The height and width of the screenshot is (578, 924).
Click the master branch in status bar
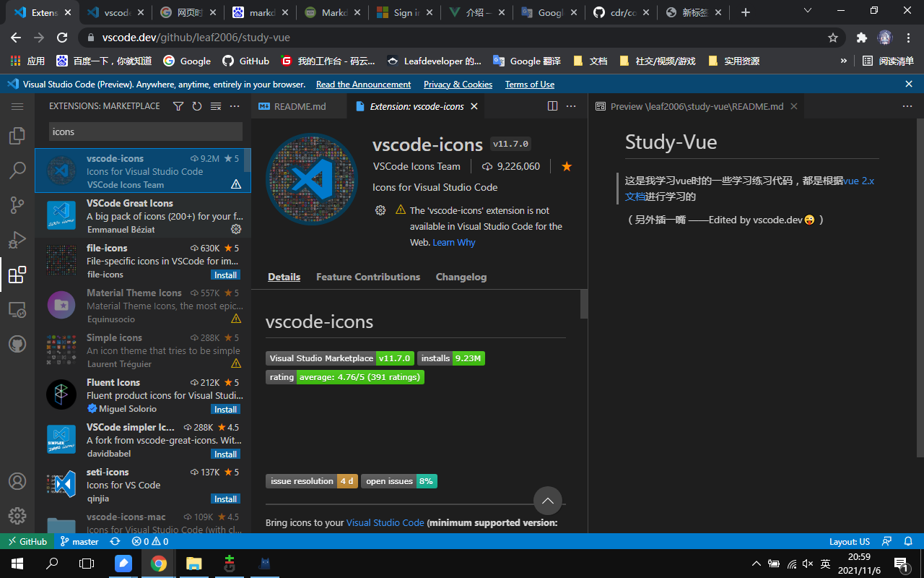coord(79,541)
